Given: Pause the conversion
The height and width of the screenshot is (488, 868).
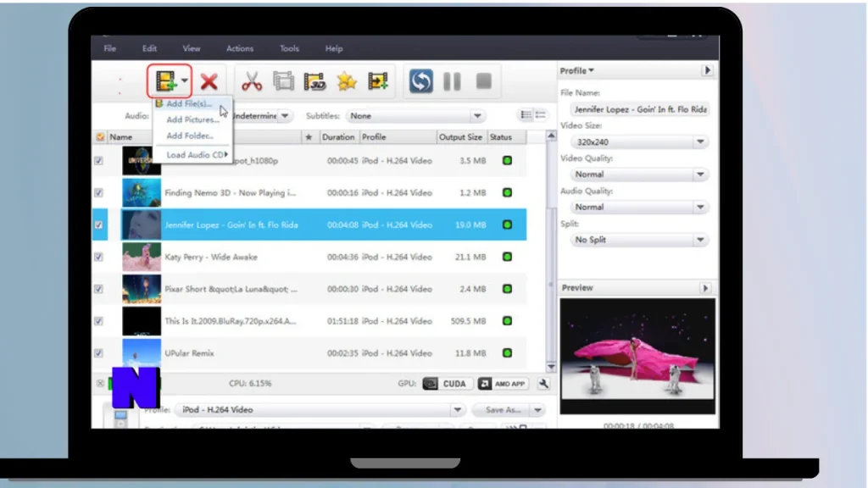Looking at the screenshot, I should [x=453, y=81].
